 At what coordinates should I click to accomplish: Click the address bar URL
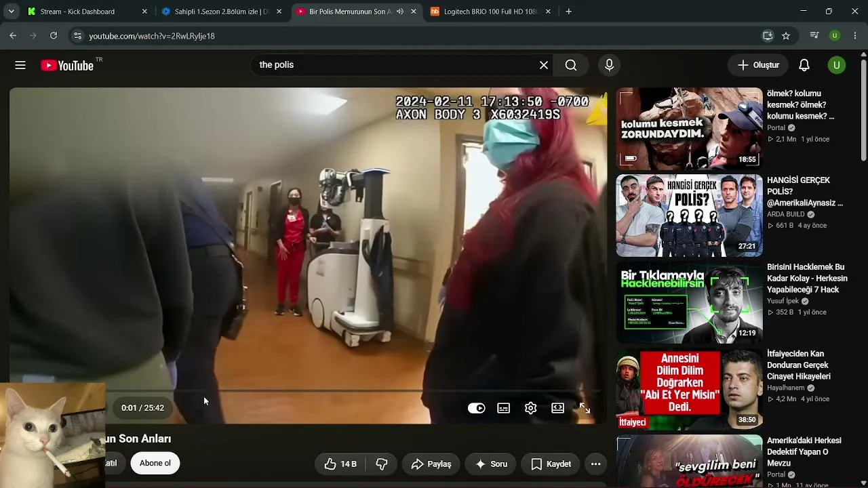(x=152, y=36)
